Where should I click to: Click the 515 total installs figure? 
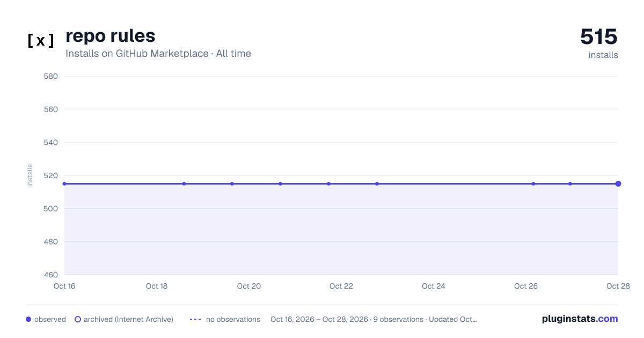pyautogui.click(x=599, y=36)
